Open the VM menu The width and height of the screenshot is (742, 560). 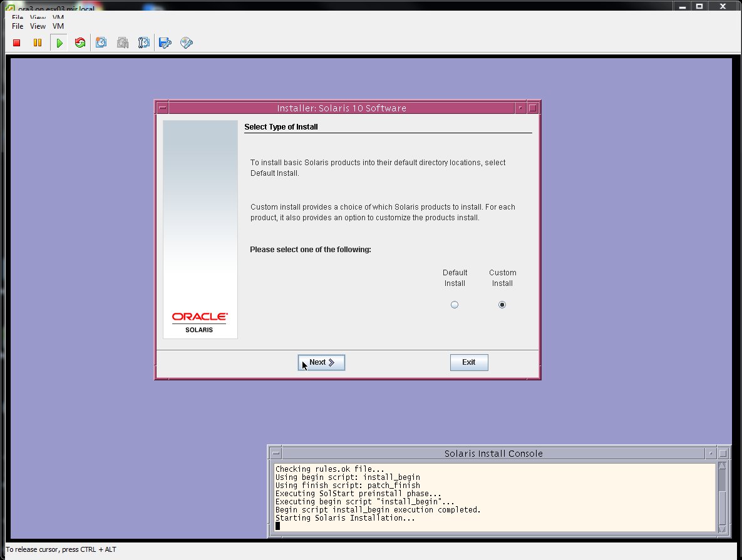(x=58, y=26)
